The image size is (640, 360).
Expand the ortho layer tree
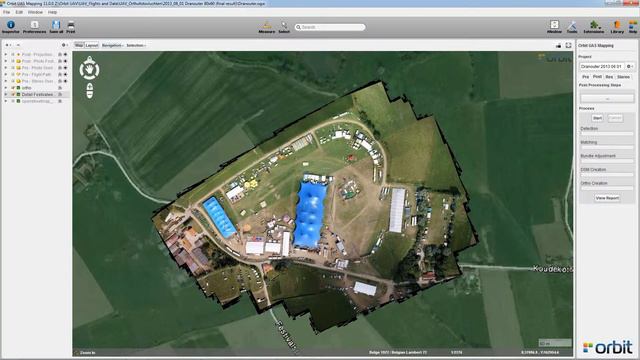point(6,88)
